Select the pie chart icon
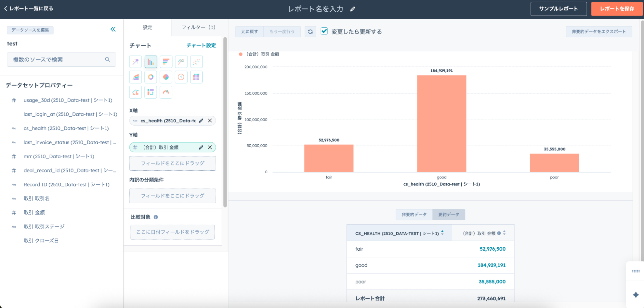 pos(166,77)
